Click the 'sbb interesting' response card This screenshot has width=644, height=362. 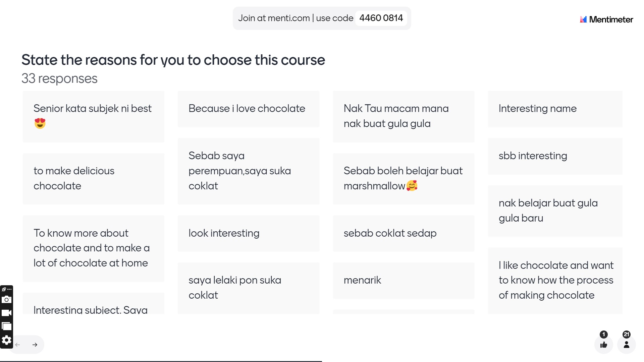click(x=555, y=156)
